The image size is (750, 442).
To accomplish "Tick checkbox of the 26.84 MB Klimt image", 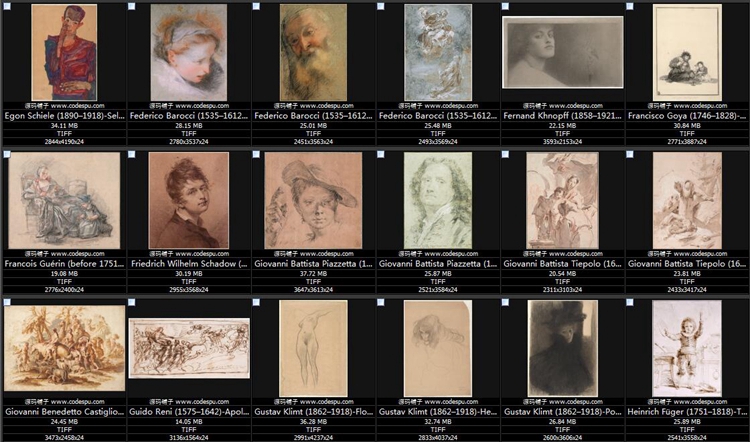I will pos(506,302).
